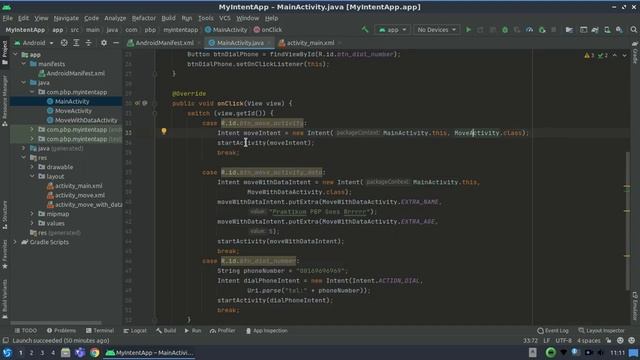Open the Build menu
Image resolution: width=640 pixels, height=360 pixels.
[x=168, y=18]
